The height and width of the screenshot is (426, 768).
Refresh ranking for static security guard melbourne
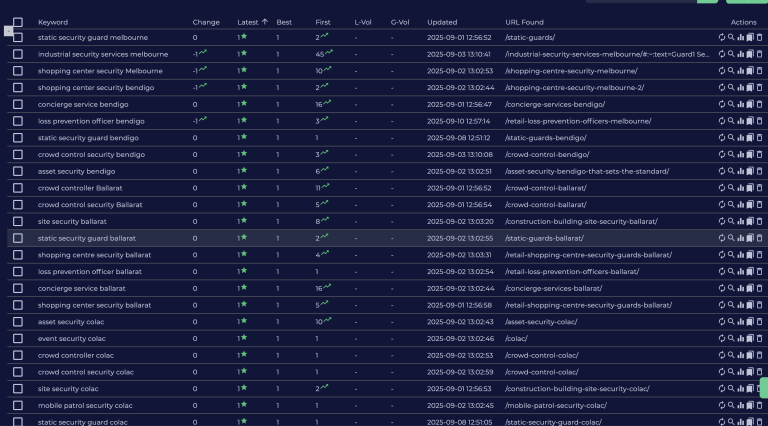point(722,37)
